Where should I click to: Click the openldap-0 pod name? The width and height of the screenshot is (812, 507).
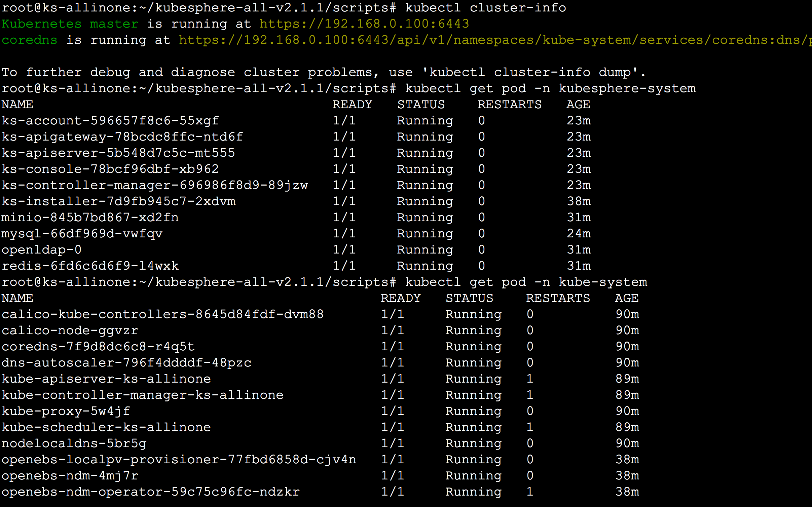tap(42, 250)
